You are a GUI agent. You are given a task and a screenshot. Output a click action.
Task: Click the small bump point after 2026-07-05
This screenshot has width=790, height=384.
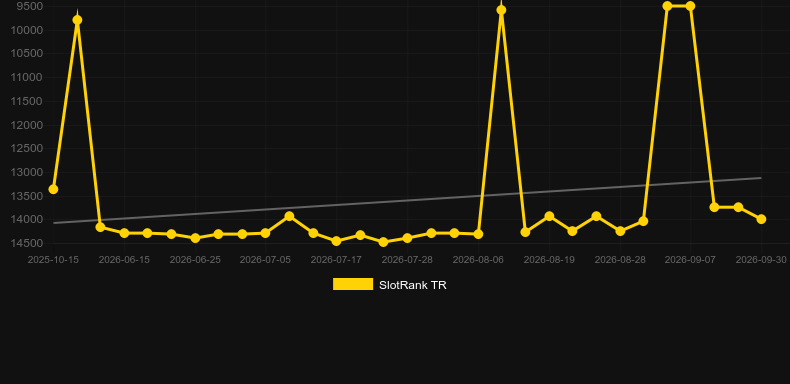pyautogui.click(x=289, y=216)
